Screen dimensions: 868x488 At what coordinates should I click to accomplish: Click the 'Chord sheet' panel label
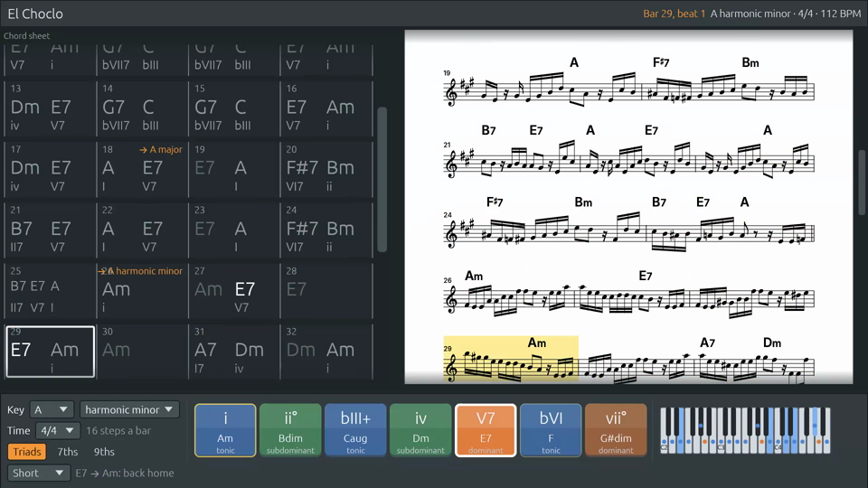click(26, 35)
